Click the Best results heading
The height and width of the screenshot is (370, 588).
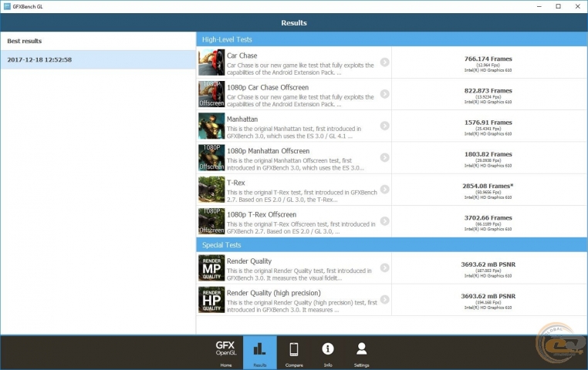pyautogui.click(x=25, y=41)
